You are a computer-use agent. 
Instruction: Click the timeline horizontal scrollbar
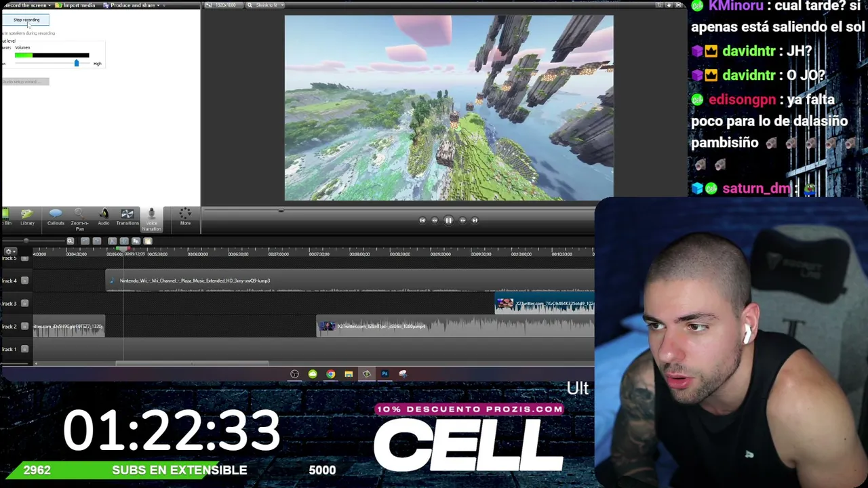[193, 363]
